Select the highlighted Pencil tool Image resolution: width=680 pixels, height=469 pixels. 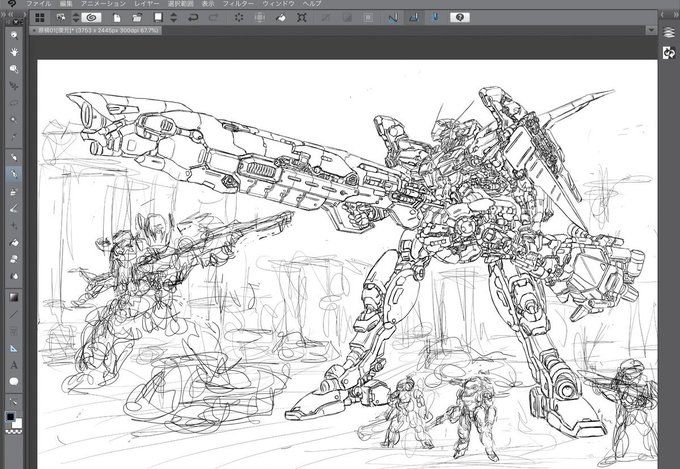click(14, 174)
